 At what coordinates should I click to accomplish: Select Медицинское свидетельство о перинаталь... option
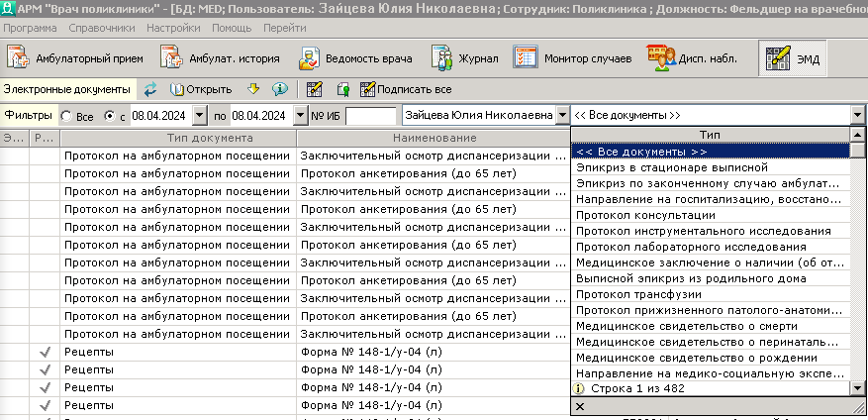pyautogui.click(x=711, y=342)
